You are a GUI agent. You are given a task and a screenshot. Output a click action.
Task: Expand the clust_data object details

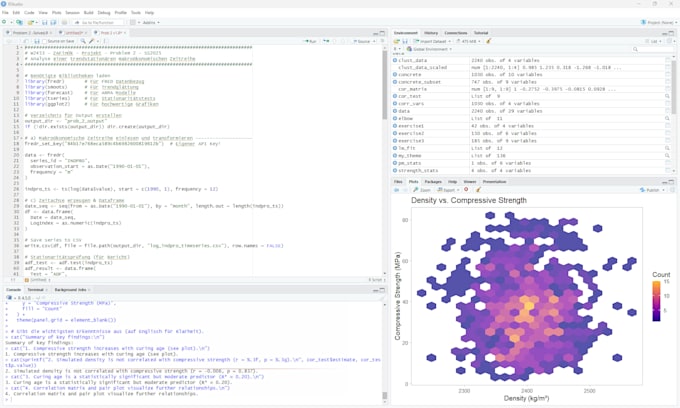coord(395,60)
